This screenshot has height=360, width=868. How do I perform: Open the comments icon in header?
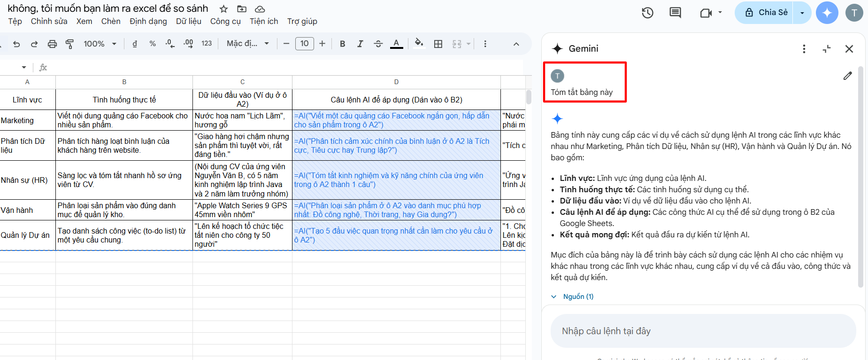pos(675,13)
